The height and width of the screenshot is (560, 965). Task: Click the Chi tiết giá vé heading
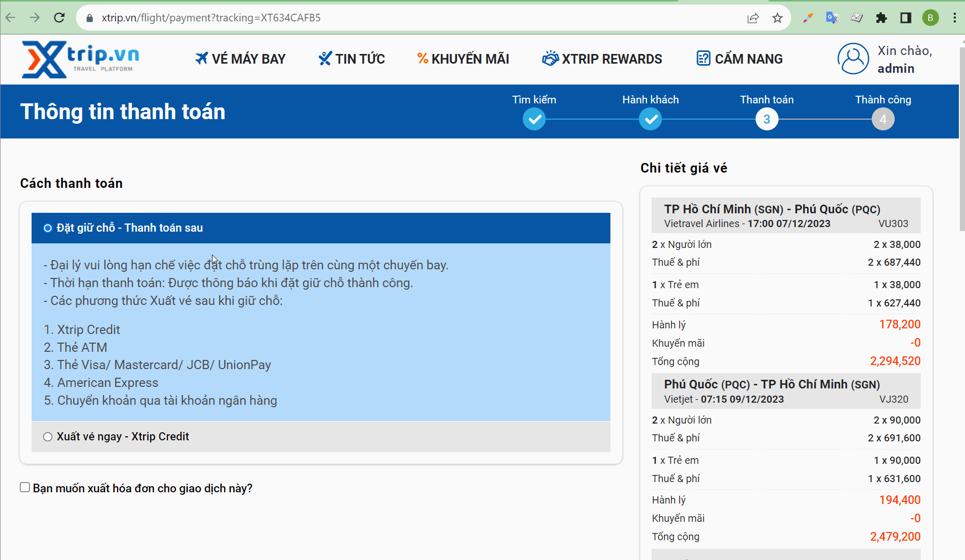(684, 168)
